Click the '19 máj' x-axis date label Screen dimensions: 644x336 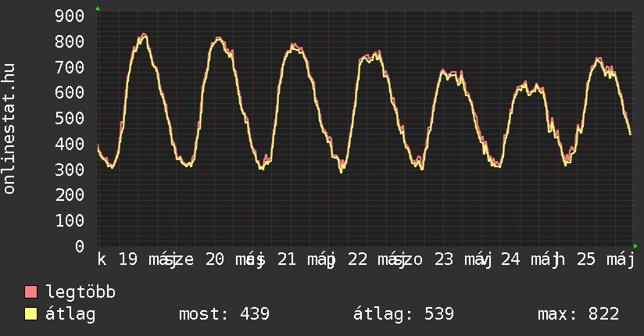tap(148, 259)
